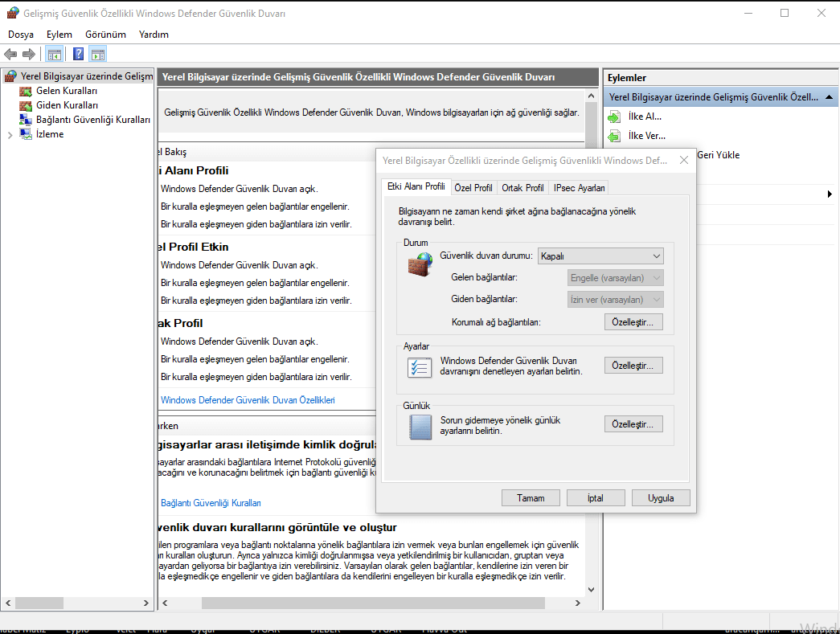Click the tree pane scroll-right arrow
This screenshot has height=634, width=840.
pyautogui.click(x=145, y=603)
